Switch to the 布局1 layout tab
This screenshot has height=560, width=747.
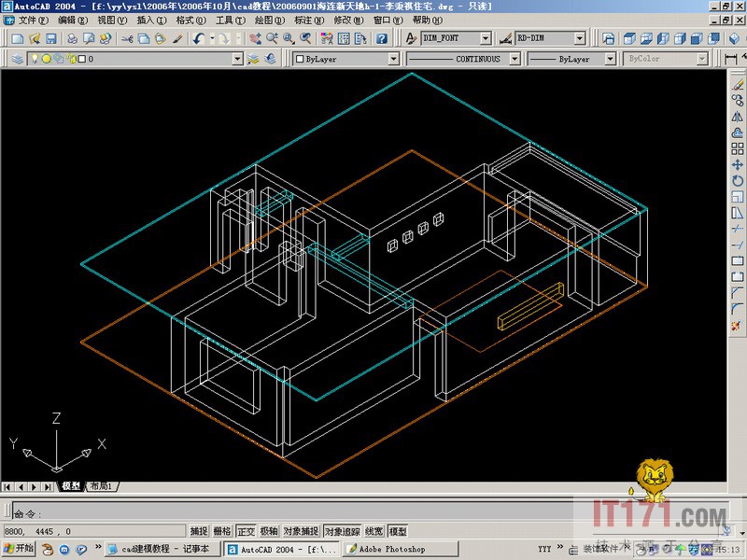(x=100, y=486)
